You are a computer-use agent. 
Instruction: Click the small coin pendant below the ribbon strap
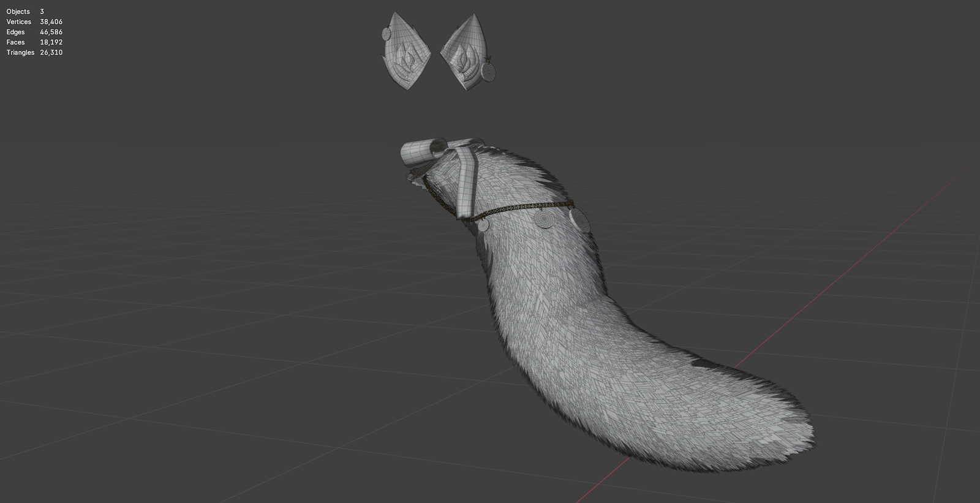pyautogui.click(x=483, y=225)
